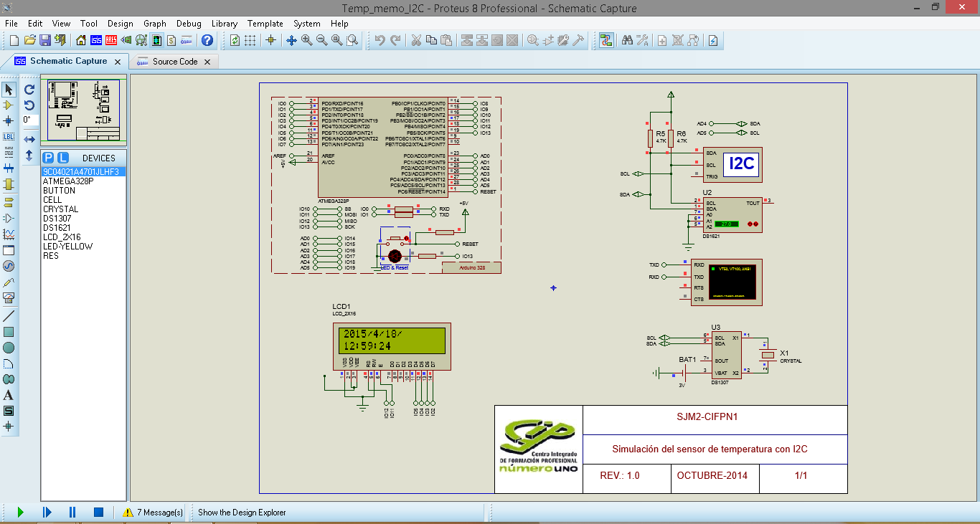The width and height of the screenshot is (980, 524).
Task: Open the Template menu
Action: click(265, 24)
